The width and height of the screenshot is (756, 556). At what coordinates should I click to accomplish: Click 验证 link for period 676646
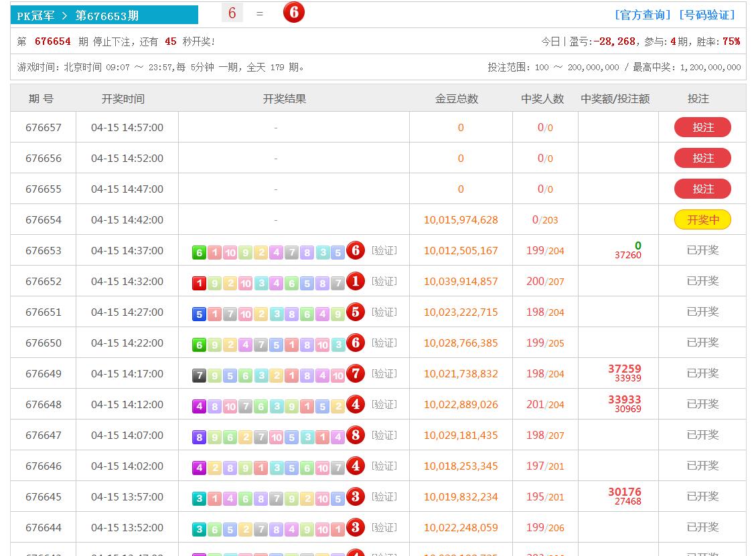point(384,466)
